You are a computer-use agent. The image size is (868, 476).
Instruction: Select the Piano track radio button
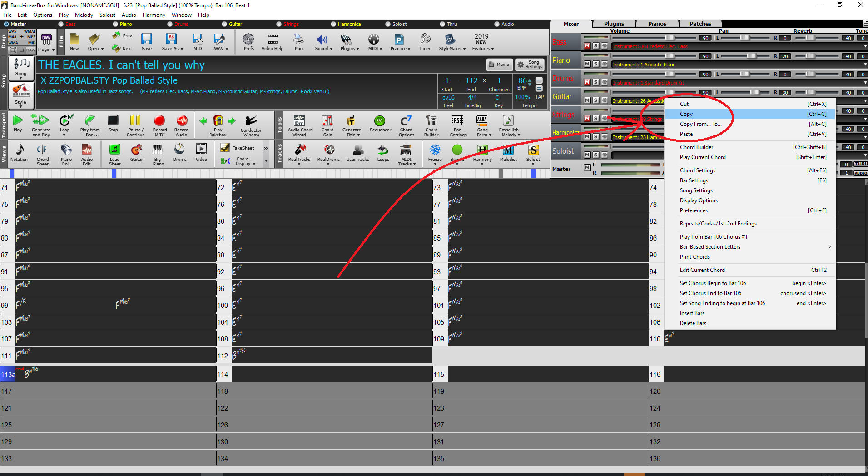pos(115,24)
